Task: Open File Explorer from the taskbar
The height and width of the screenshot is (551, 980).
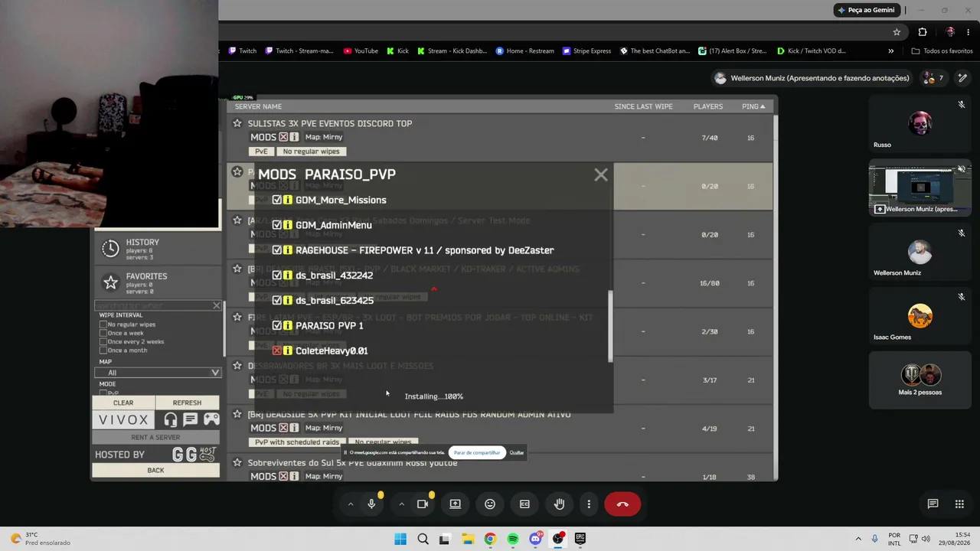Action: tap(468, 539)
